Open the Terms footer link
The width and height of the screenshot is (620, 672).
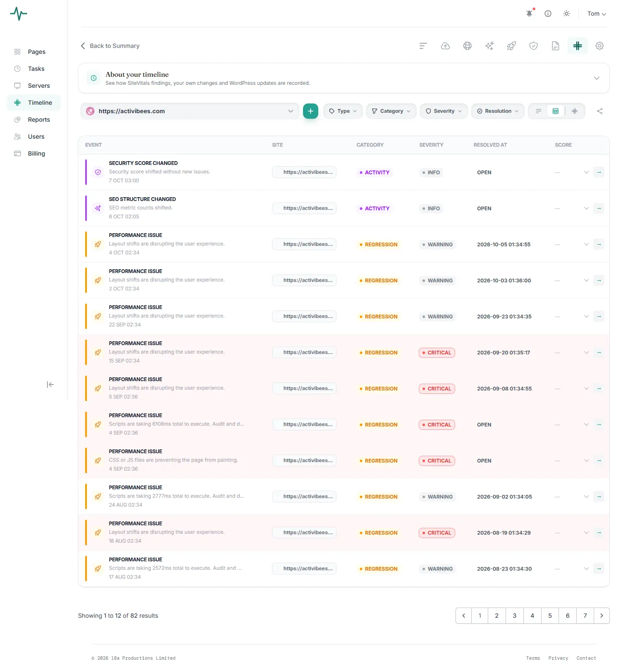pos(533,658)
